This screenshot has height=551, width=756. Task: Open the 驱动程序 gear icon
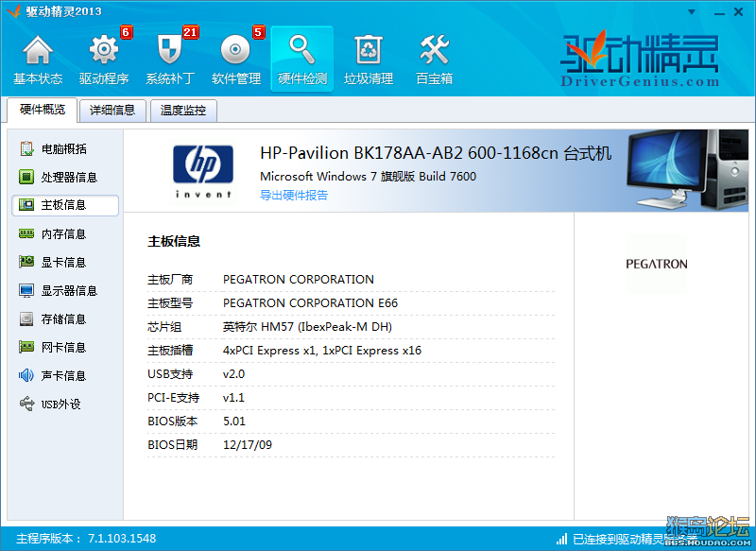click(x=104, y=50)
